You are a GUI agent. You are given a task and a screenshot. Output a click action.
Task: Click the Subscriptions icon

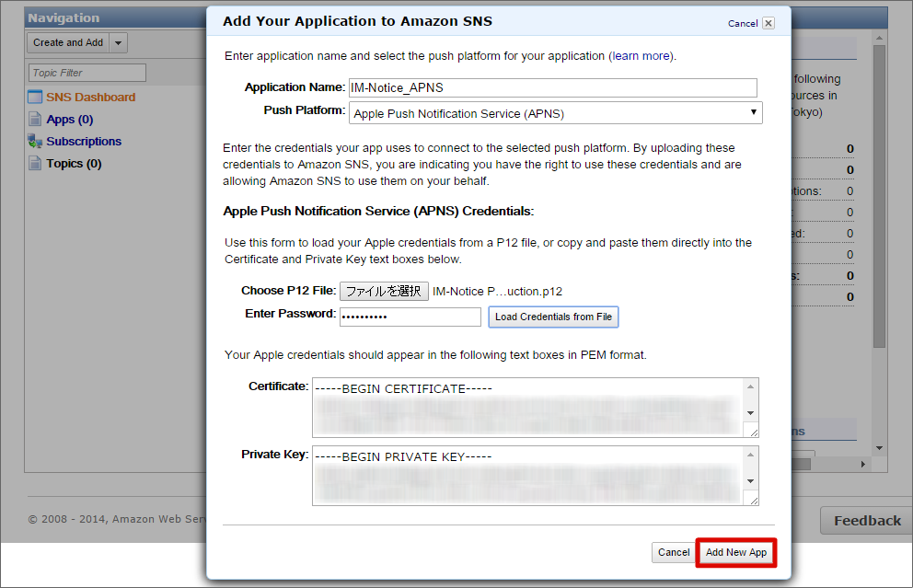tap(35, 141)
